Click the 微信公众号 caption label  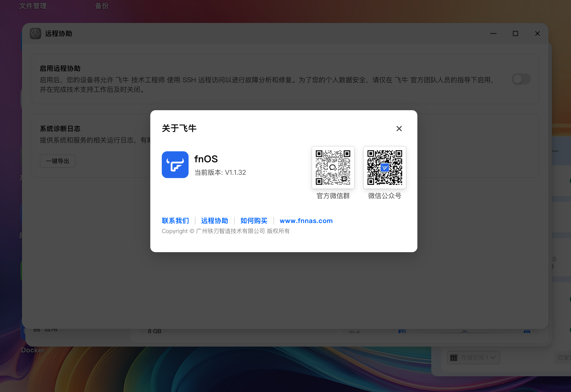tap(385, 196)
